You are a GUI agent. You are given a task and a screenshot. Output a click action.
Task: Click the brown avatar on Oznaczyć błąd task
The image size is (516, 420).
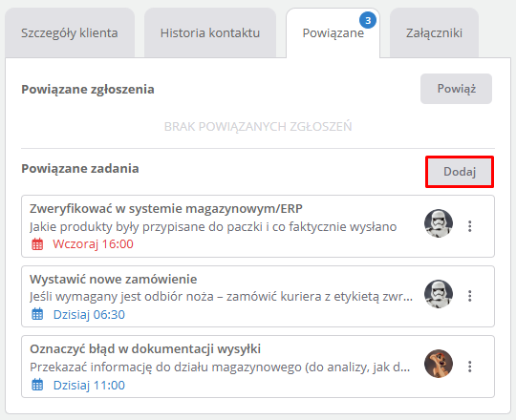439,364
